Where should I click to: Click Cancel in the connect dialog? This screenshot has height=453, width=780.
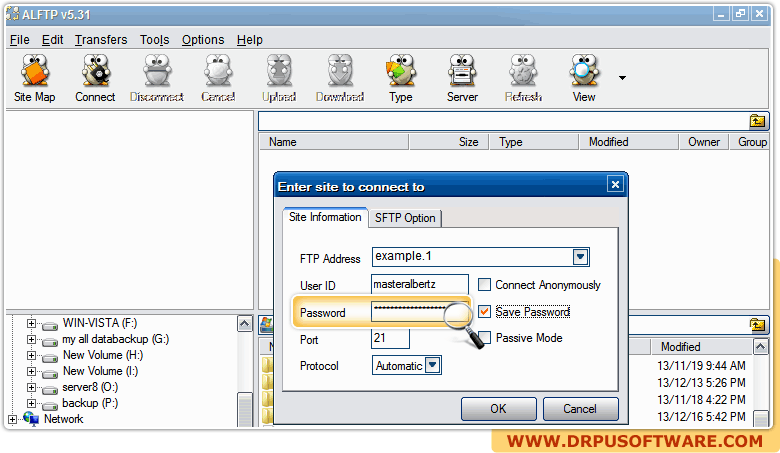tap(580, 409)
